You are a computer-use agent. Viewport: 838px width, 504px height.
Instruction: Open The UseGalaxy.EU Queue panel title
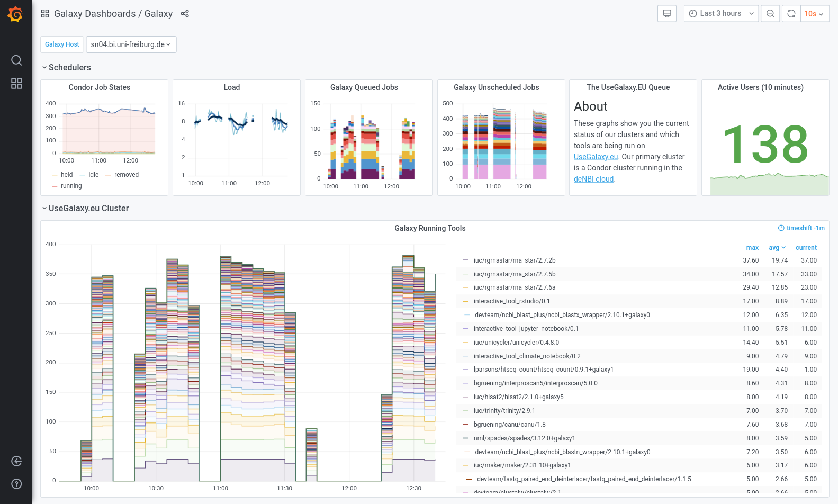tap(628, 87)
